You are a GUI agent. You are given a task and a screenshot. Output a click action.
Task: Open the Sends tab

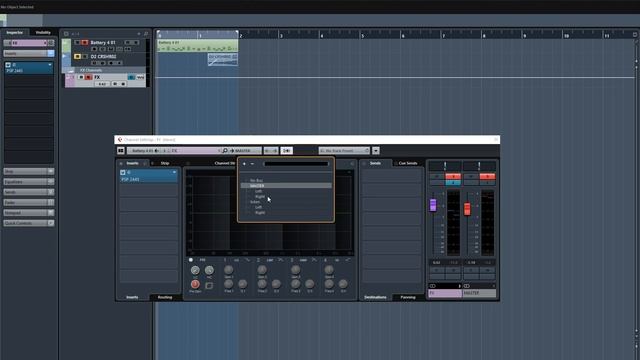376,163
